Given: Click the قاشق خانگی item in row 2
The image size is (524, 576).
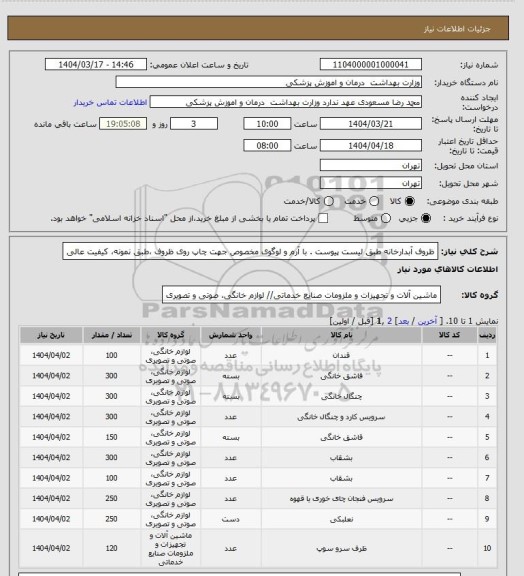Looking at the screenshot, I should (341, 376).
